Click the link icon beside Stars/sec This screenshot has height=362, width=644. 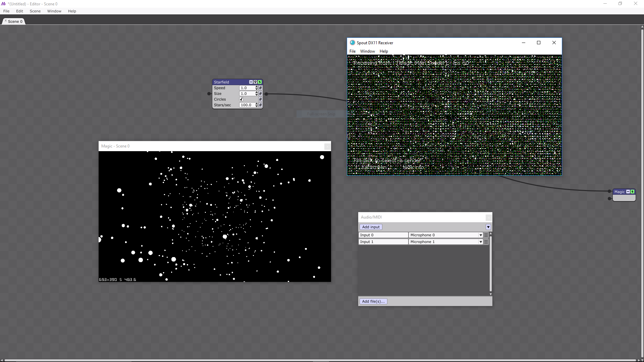click(x=260, y=105)
